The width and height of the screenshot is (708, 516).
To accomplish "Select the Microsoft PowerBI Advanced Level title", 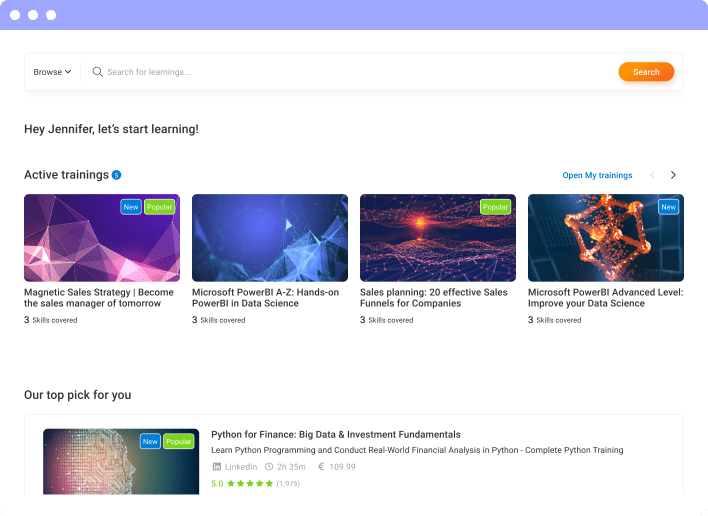I will click(x=606, y=298).
